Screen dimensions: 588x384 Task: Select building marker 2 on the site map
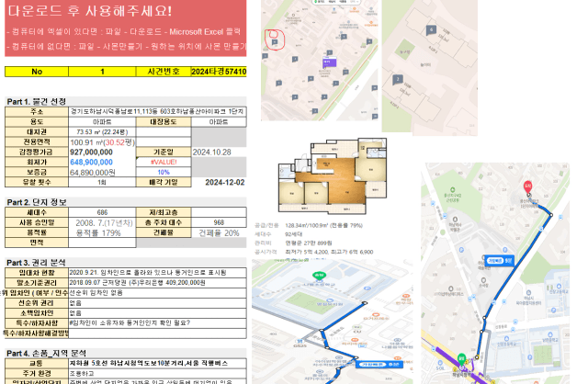coord(398,80)
